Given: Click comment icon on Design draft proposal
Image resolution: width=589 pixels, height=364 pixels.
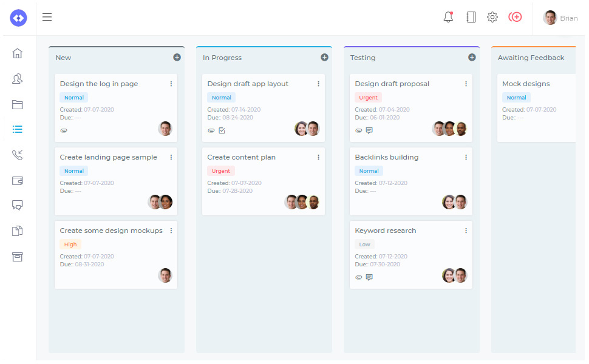Looking at the screenshot, I should point(370,130).
